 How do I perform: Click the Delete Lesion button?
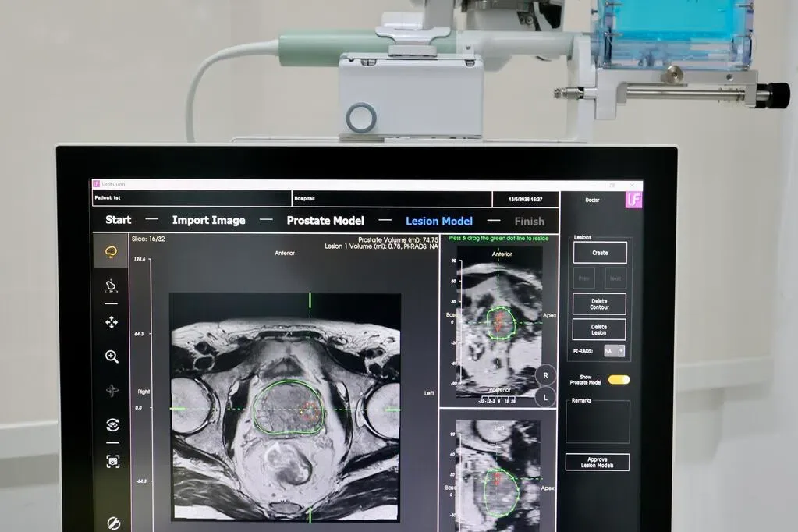(598, 329)
